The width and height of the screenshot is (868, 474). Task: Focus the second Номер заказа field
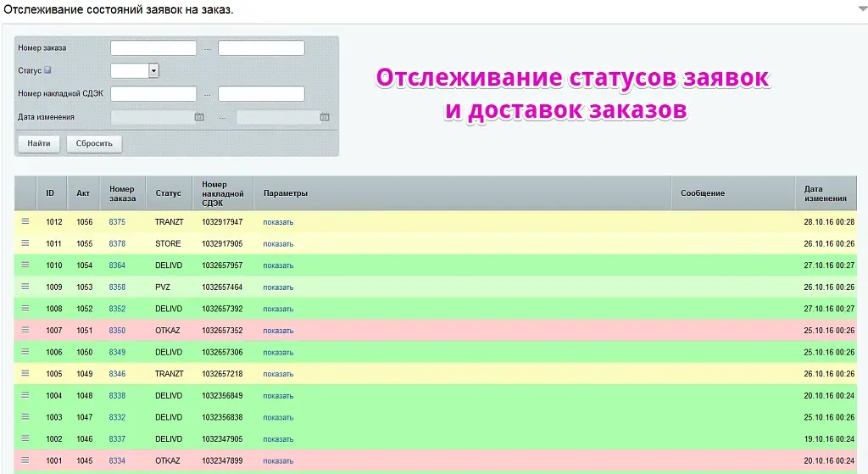pos(261,48)
